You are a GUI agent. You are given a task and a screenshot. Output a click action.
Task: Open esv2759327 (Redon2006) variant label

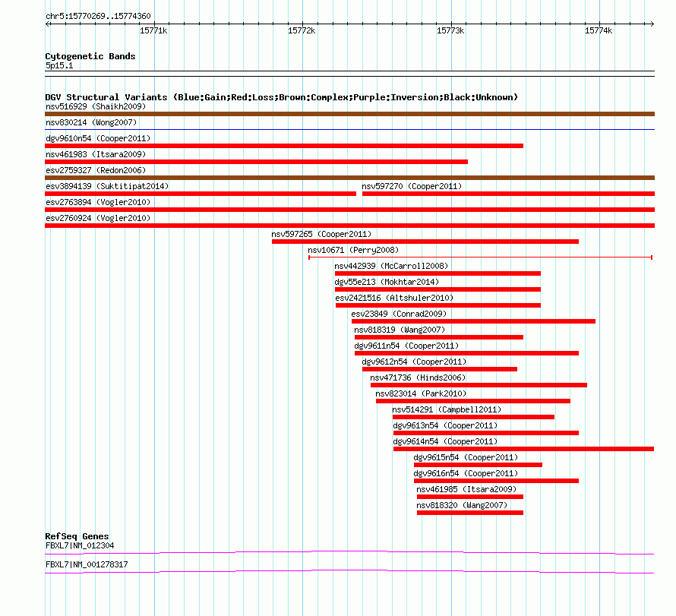[96, 170]
